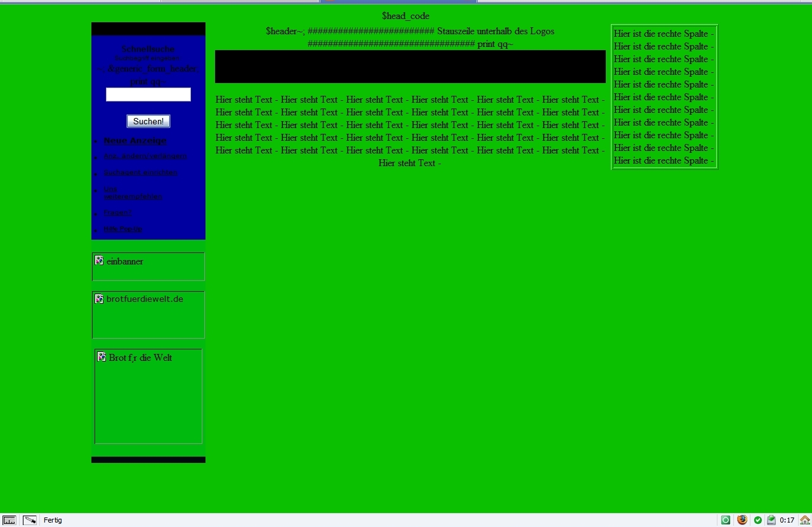Open the Fragen? link in sidebar
The width and height of the screenshot is (812, 527).
pos(117,213)
